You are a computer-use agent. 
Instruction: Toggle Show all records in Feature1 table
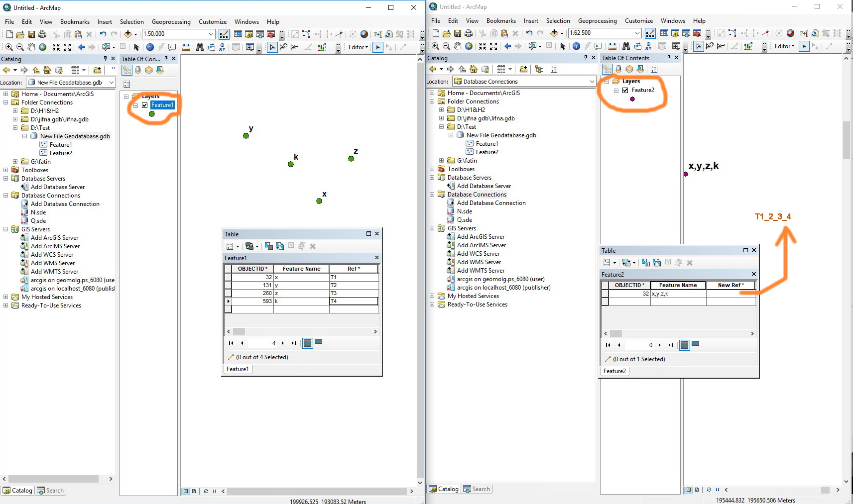tap(308, 343)
